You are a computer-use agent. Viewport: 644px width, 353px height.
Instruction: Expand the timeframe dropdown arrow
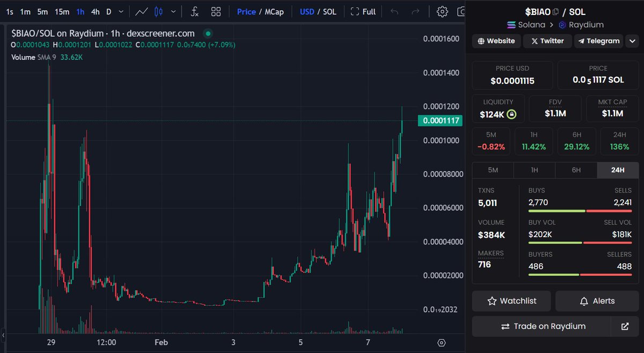coord(121,11)
